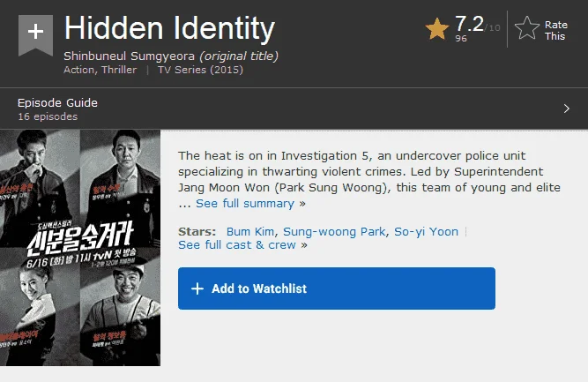Click the 7.2 rating score

pos(469,24)
